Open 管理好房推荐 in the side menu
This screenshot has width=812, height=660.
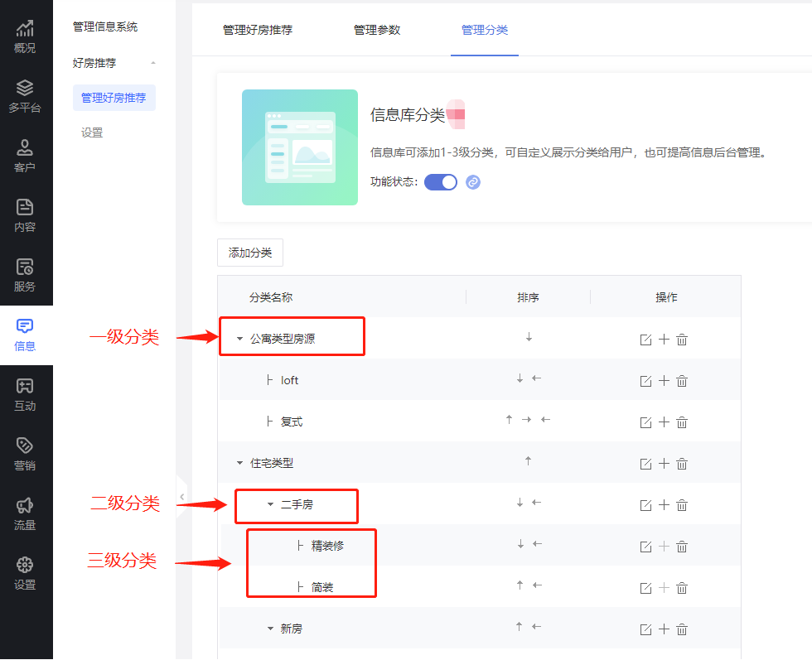pyautogui.click(x=114, y=98)
